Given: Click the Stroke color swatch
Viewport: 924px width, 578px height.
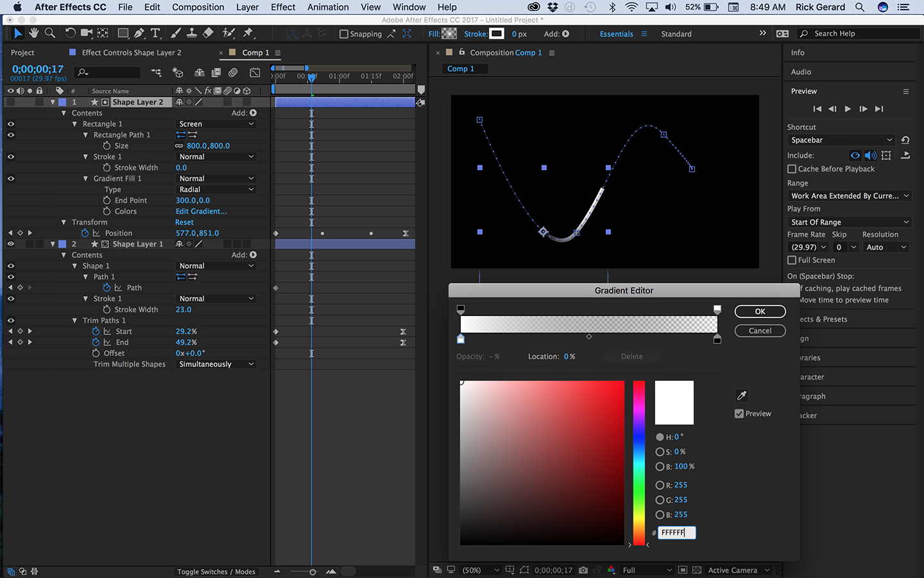Looking at the screenshot, I should click(x=497, y=34).
